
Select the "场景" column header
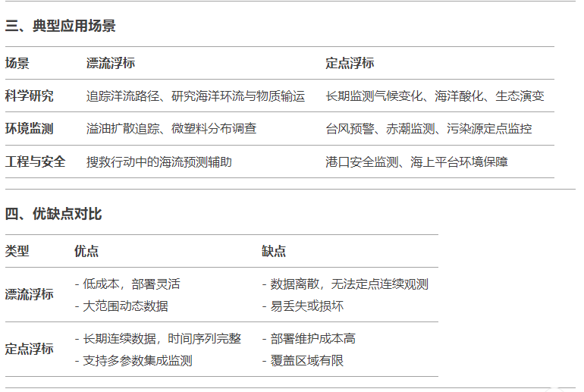(17, 64)
